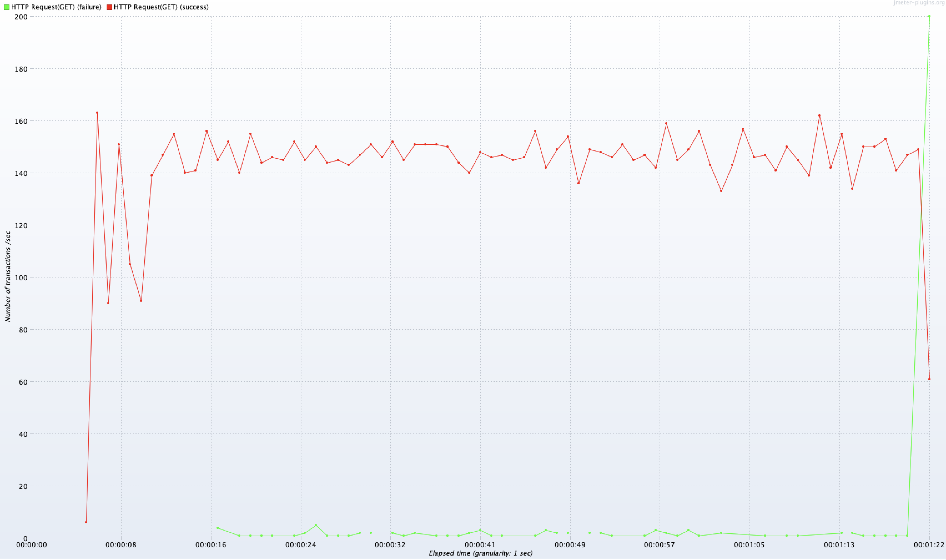Click the 00:00:32 time label
This screenshot has width=946, height=560.
(x=390, y=545)
